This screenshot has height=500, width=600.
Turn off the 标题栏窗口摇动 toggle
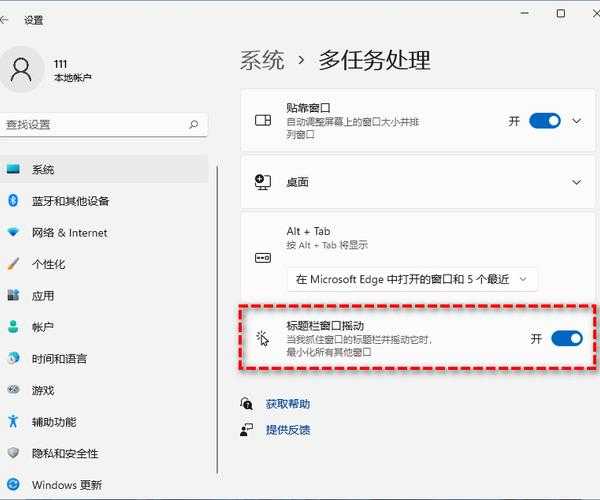pos(567,338)
